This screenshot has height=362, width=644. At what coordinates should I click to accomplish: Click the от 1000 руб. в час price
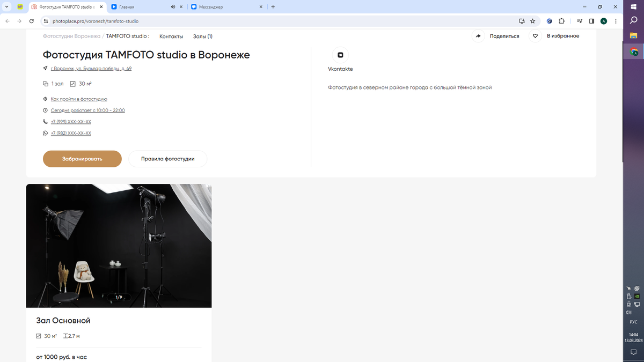coord(61,357)
